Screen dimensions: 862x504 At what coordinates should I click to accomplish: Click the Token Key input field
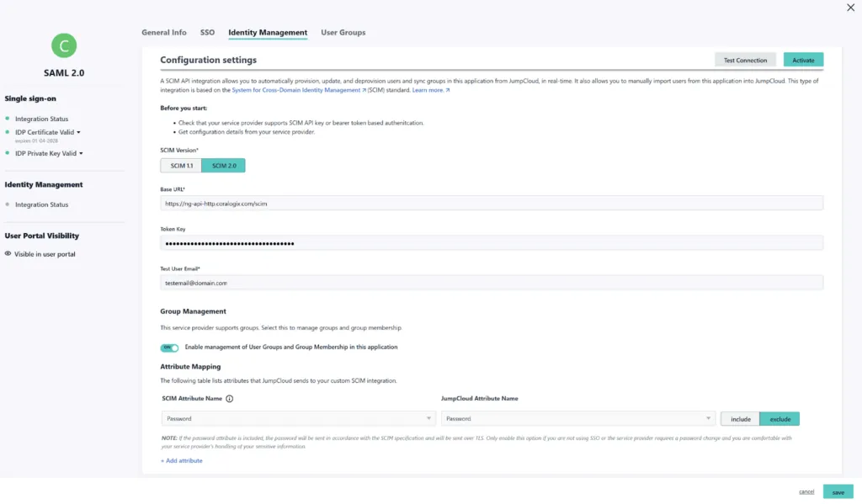pos(492,243)
